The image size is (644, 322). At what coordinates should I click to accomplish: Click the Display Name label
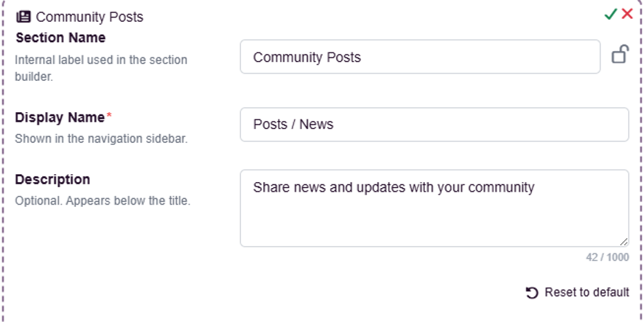[60, 117]
